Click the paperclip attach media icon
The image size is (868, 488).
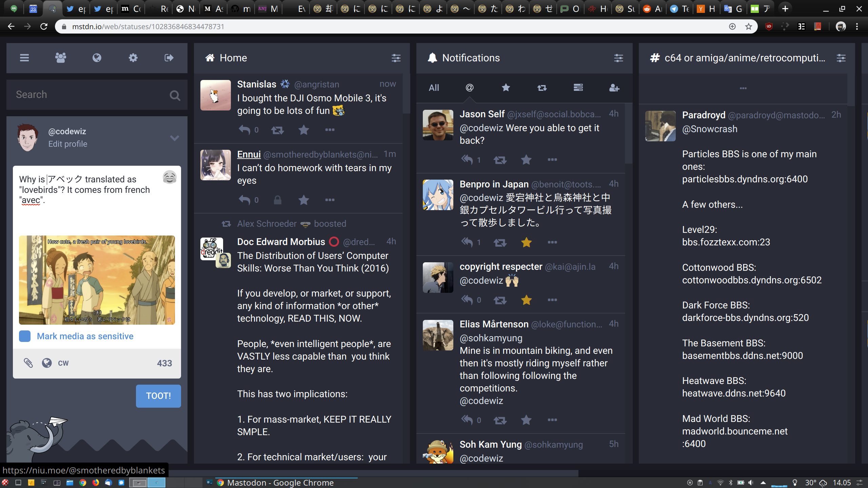[28, 363]
